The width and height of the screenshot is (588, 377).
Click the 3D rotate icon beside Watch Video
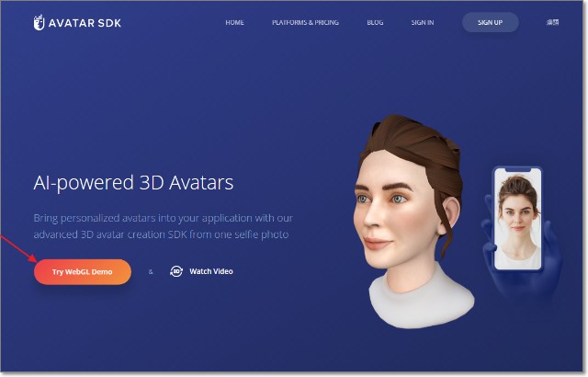(x=176, y=271)
